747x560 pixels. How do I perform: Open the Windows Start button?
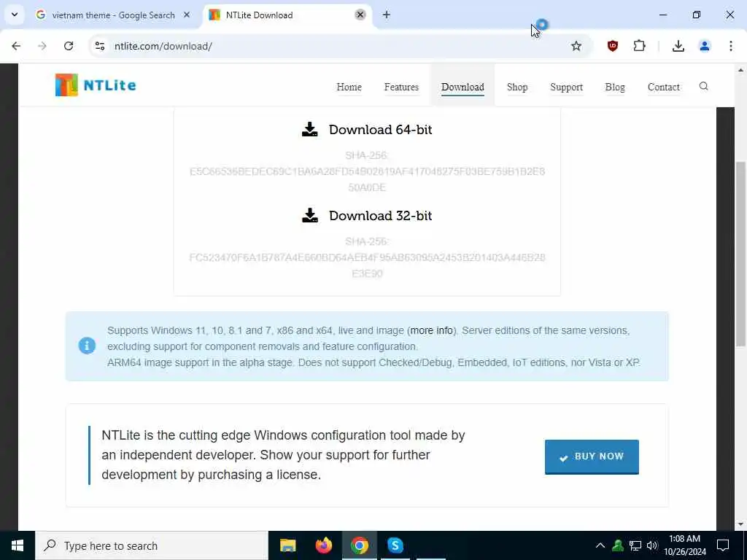point(18,545)
